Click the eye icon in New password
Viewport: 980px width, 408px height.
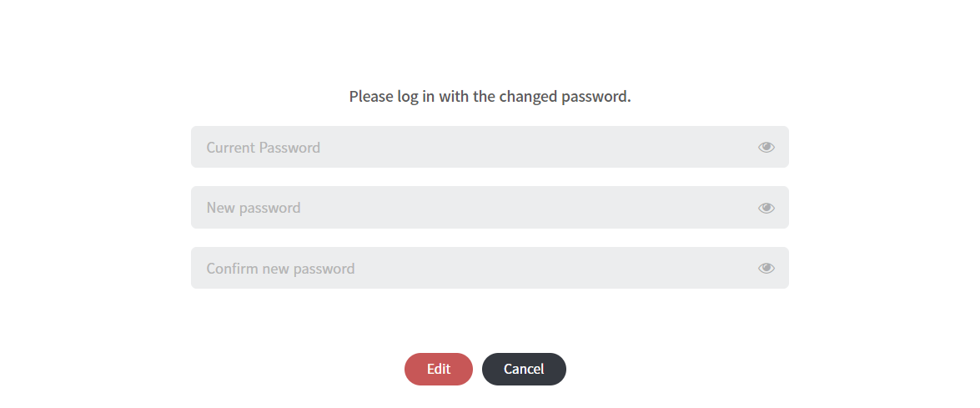point(766,208)
